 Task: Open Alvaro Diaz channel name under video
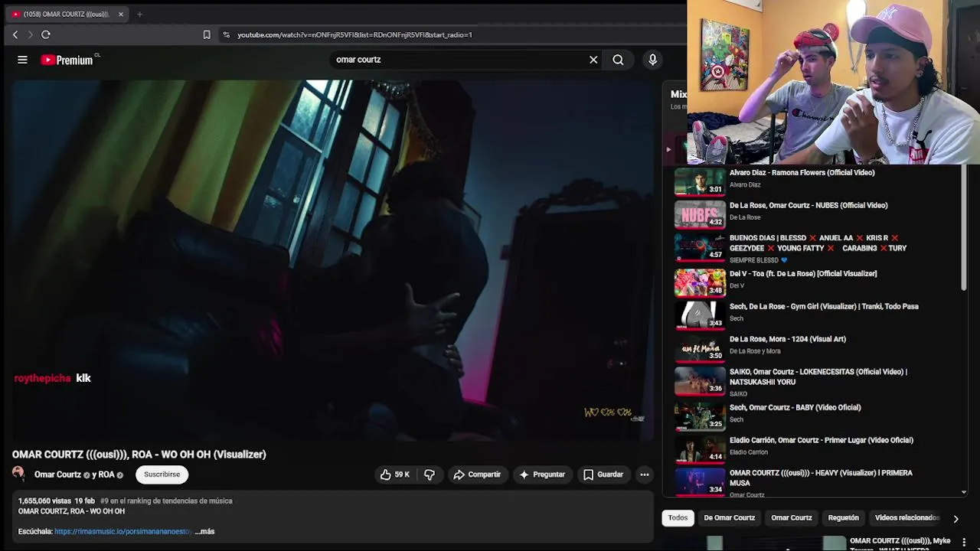[x=745, y=184]
